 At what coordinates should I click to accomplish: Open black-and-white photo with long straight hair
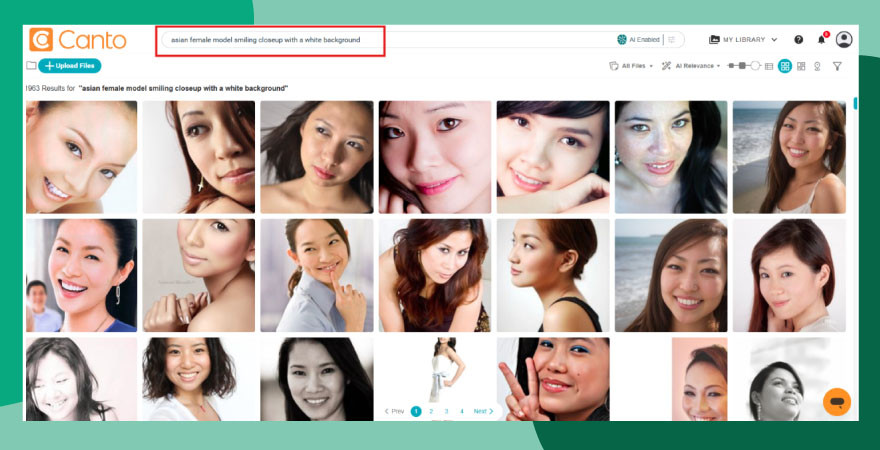point(317,379)
